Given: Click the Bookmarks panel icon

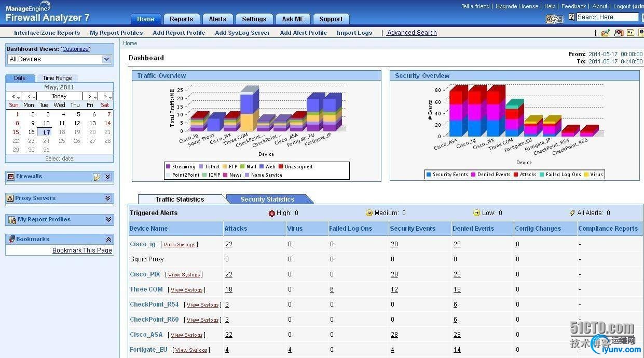Looking at the screenshot, I should 11,240.
